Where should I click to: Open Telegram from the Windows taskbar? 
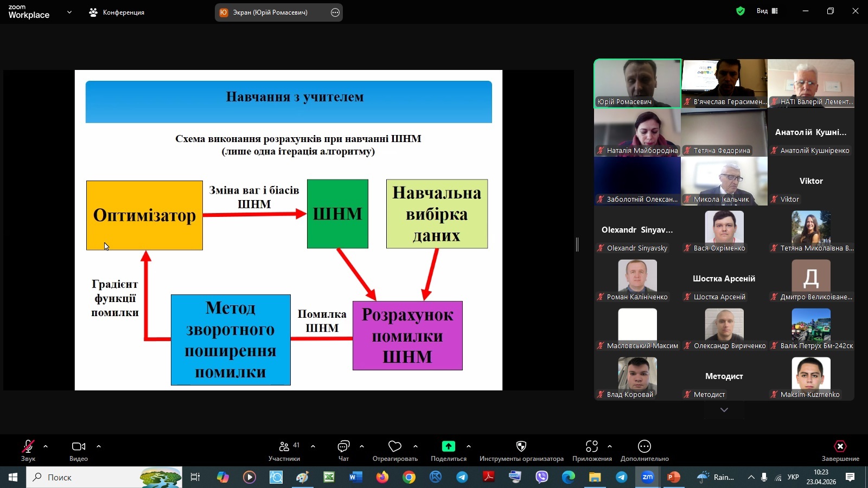[462, 477]
